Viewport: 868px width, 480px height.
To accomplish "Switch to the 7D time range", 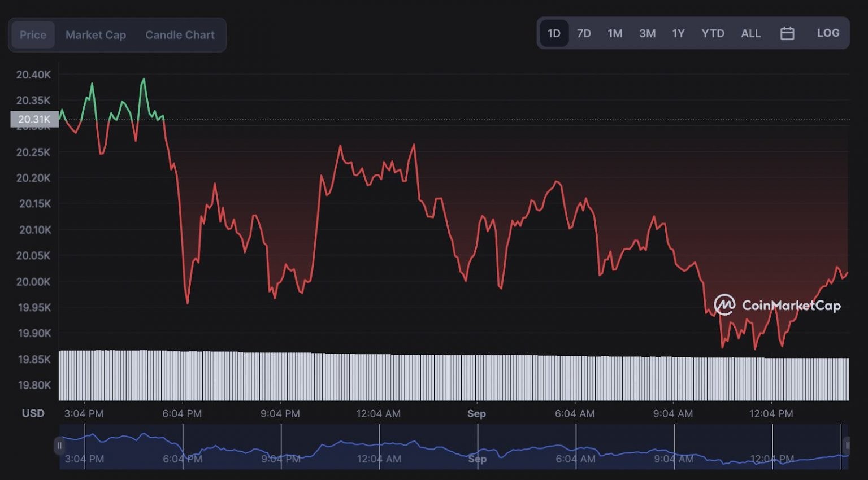I will tap(584, 34).
